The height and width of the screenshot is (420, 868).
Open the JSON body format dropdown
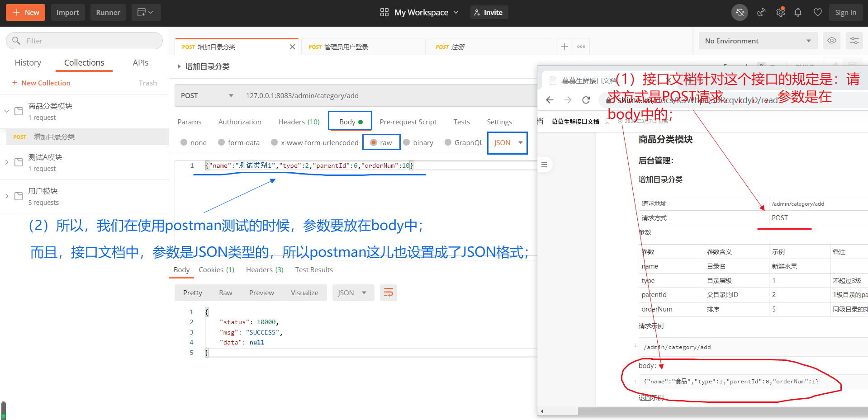tap(507, 142)
